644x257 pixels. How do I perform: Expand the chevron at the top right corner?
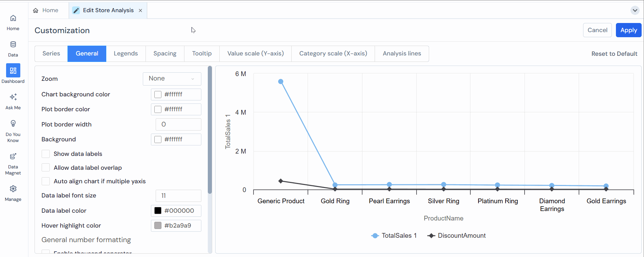[x=635, y=10]
